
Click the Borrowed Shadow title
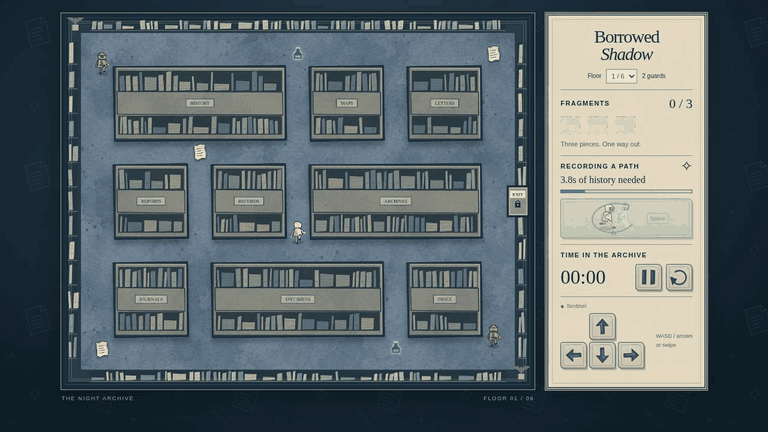626,46
